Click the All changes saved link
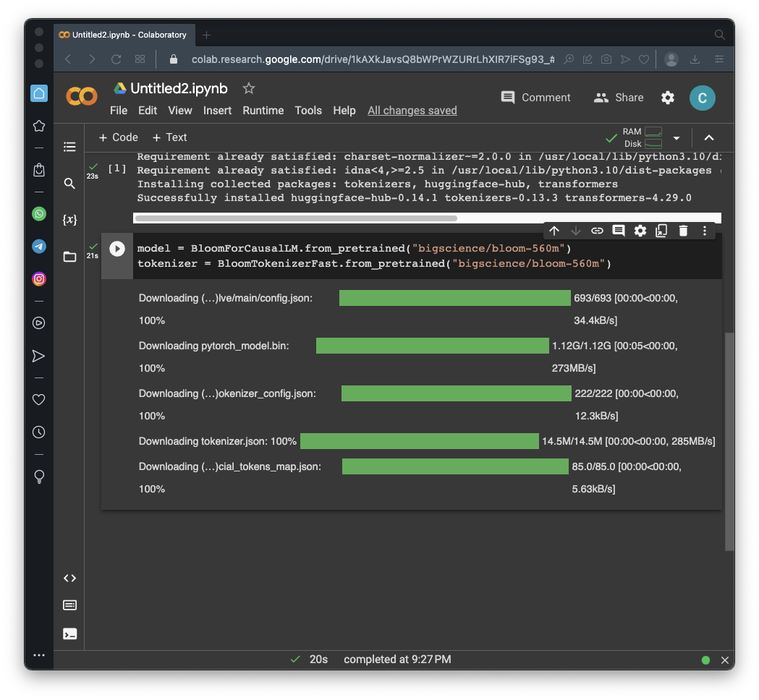The width and height of the screenshot is (759, 700). (x=412, y=111)
